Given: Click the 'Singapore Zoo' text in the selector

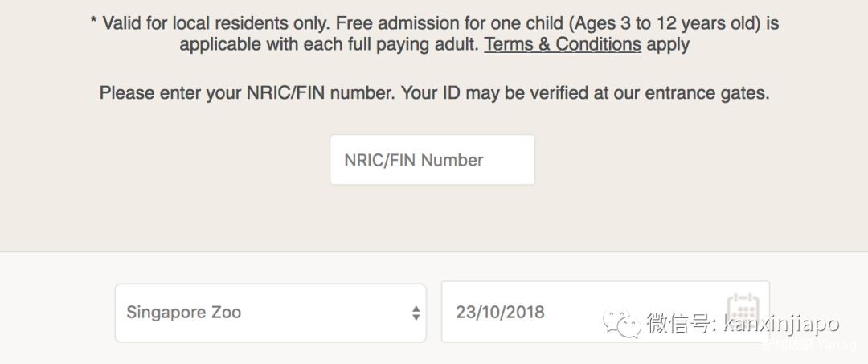Looking at the screenshot, I should 183,313.
